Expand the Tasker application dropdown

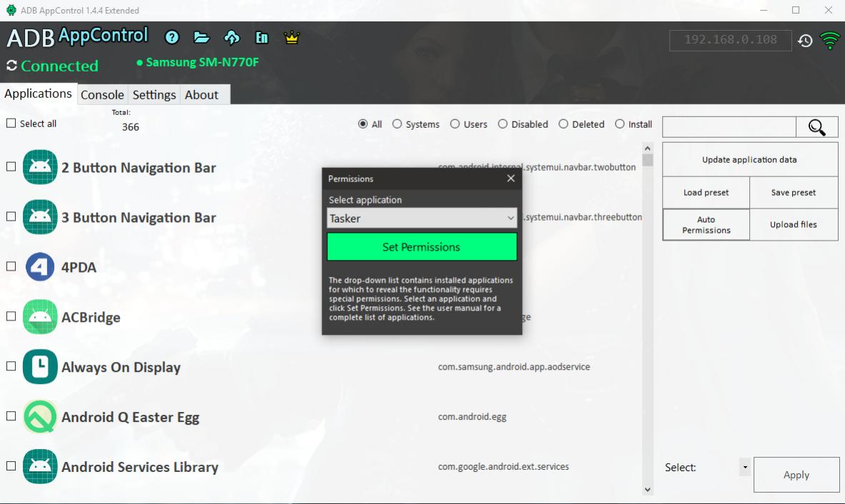[x=510, y=218]
